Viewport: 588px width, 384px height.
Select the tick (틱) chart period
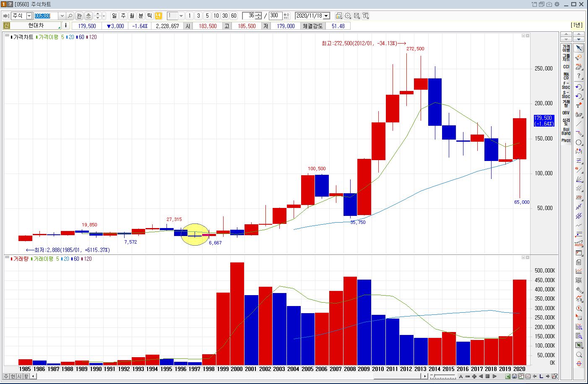click(149, 16)
